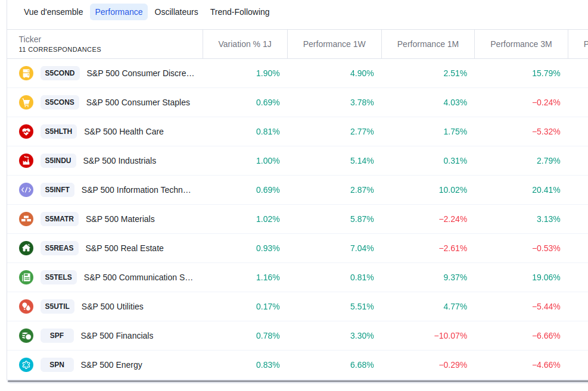Click the Consumer Discretionary sector icon

tap(26, 73)
